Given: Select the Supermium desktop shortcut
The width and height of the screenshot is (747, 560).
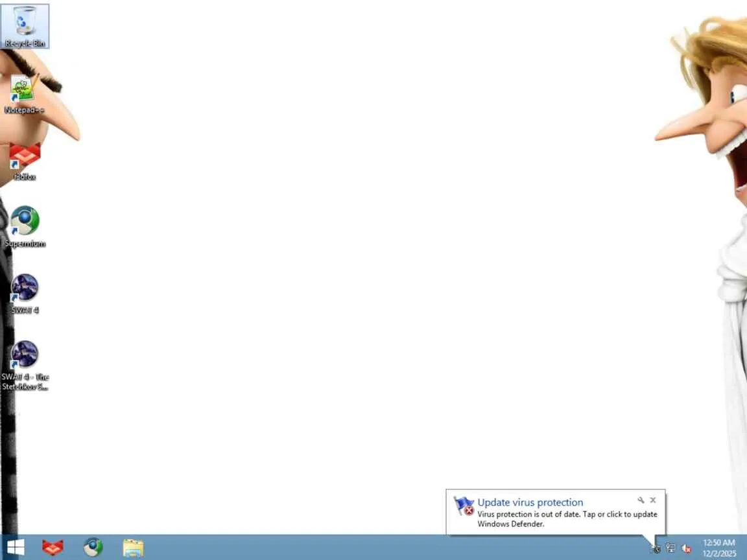Looking at the screenshot, I should click(25, 227).
